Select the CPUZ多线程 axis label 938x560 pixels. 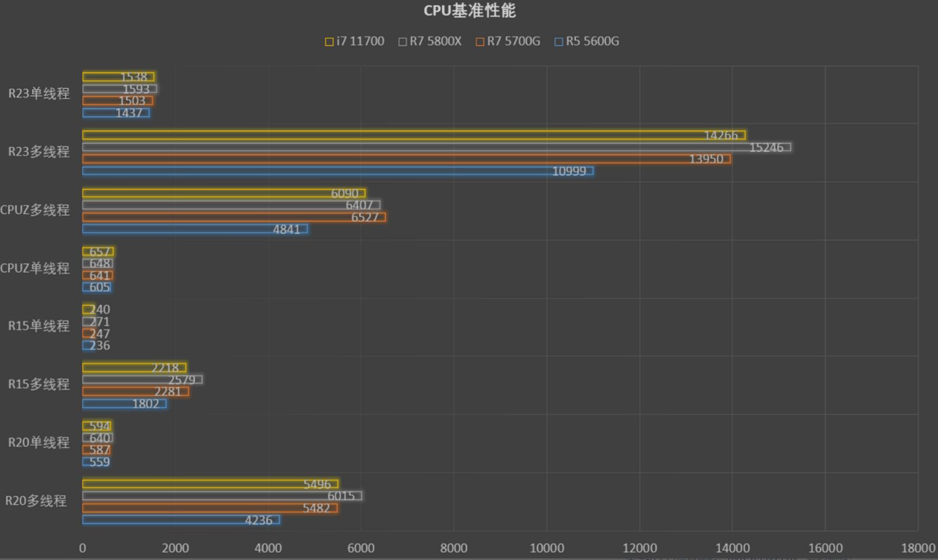click(x=36, y=211)
